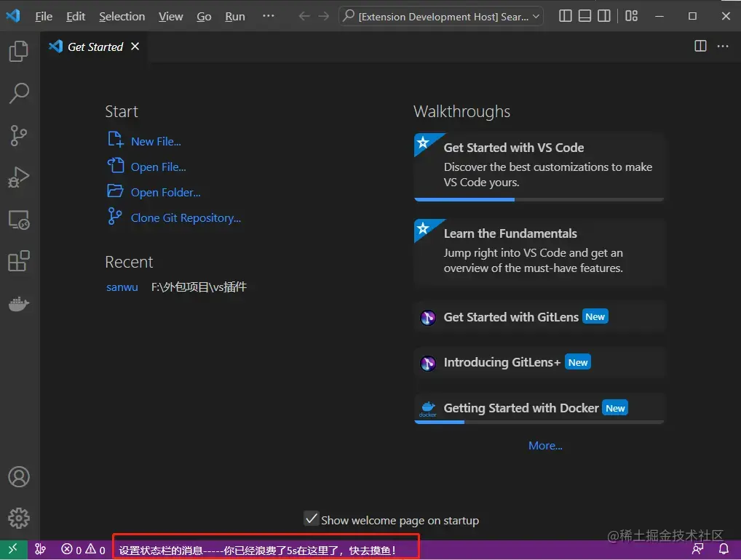This screenshot has height=560, width=741.
Task: Toggle the primary side bar layout button
Action: pyautogui.click(x=565, y=16)
